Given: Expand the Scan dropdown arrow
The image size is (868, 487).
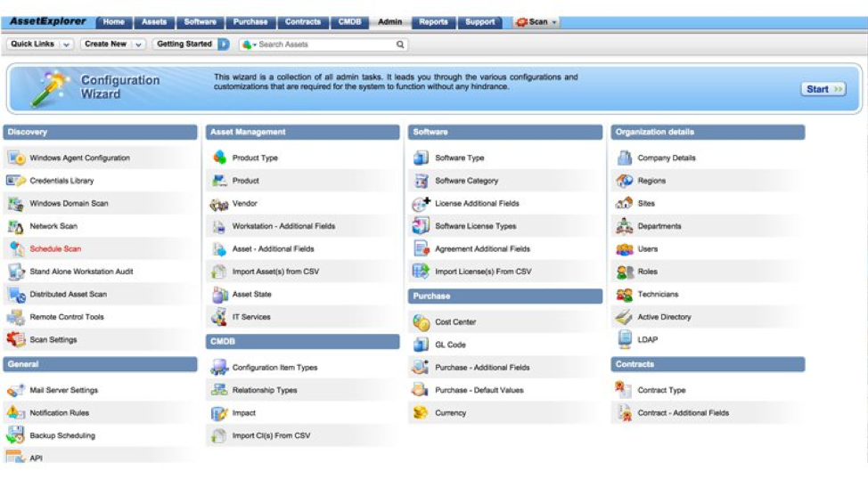Looking at the screenshot, I should pyautogui.click(x=554, y=22).
